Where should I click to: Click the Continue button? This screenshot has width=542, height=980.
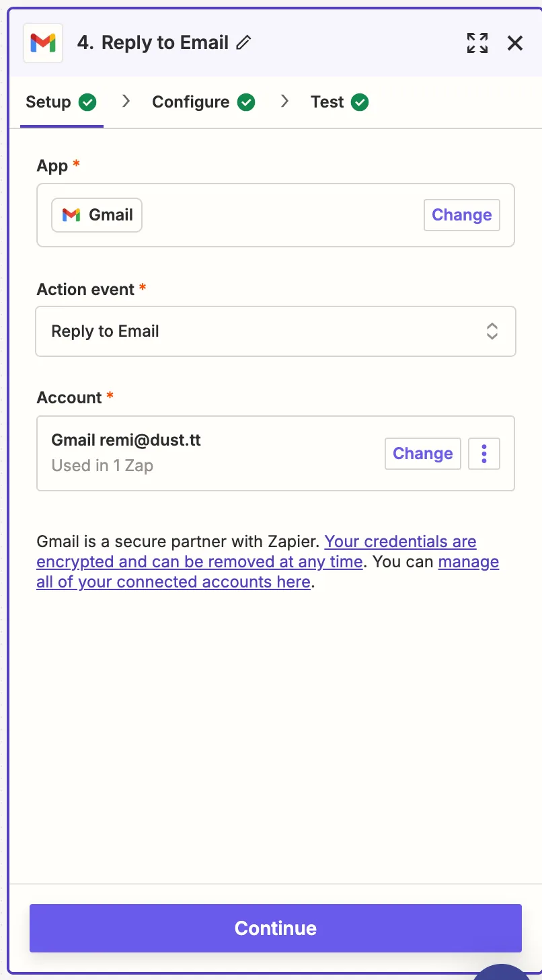[276, 928]
